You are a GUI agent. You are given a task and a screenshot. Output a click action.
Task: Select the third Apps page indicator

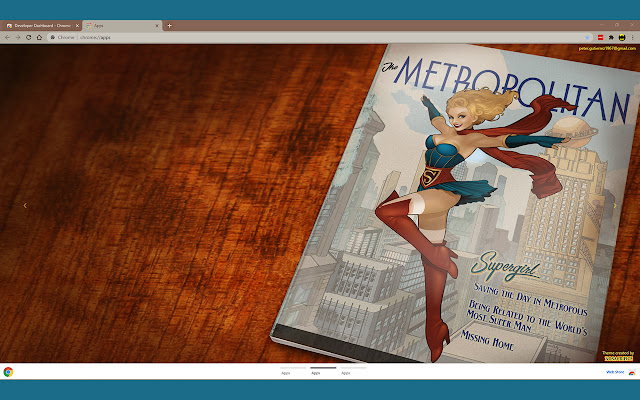[x=353, y=371]
